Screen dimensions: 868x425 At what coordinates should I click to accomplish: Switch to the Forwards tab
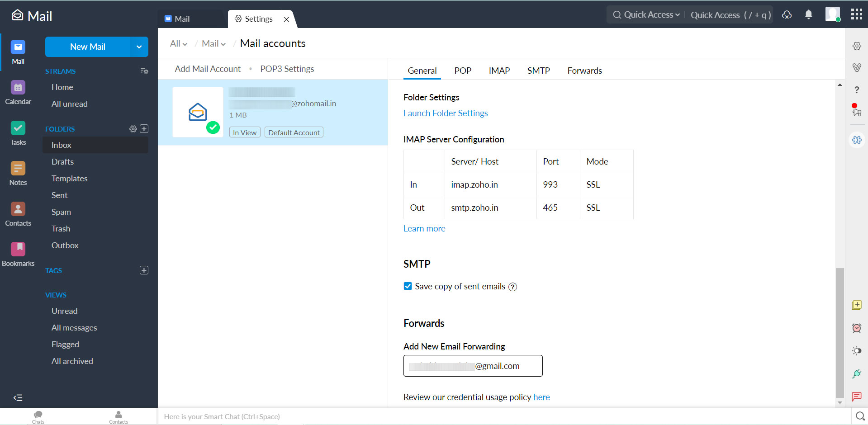pos(584,71)
